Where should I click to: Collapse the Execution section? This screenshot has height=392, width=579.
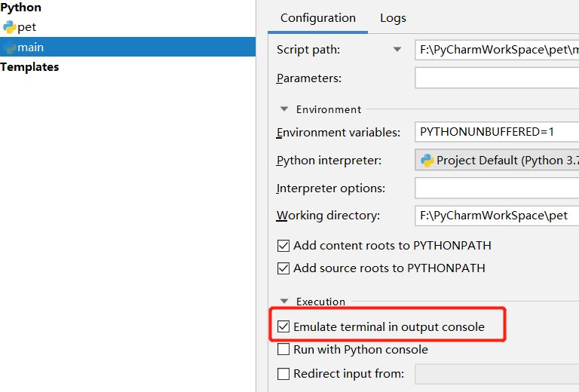[x=285, y=302]
